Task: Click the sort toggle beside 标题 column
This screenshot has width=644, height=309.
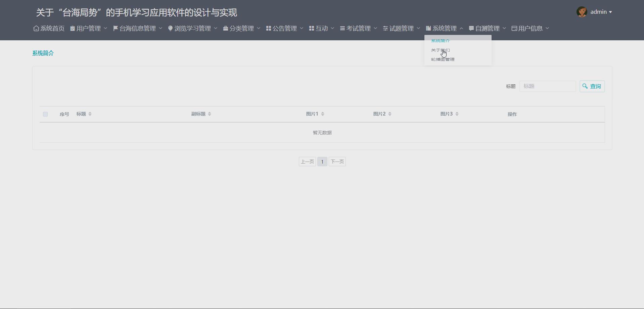Action: point(90,114)
